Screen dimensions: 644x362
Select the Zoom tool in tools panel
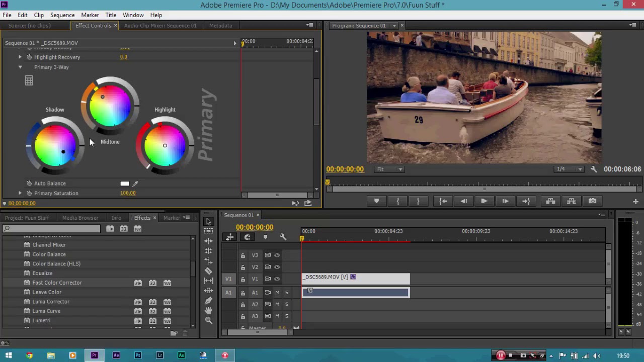[209, 321]
